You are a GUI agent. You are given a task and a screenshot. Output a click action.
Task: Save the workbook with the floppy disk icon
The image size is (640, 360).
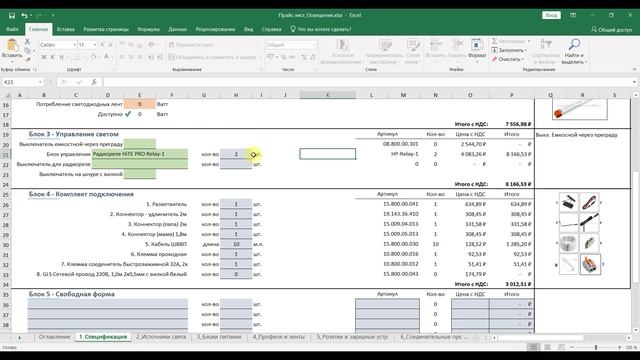12,16
